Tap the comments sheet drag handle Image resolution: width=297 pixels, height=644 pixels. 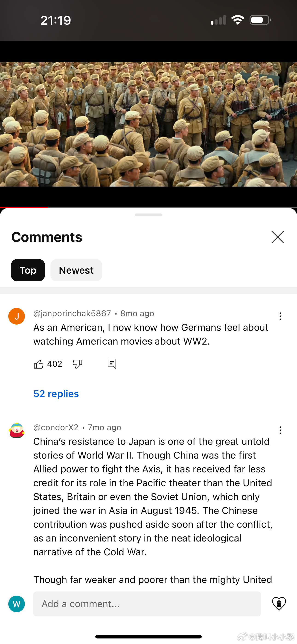148,215
